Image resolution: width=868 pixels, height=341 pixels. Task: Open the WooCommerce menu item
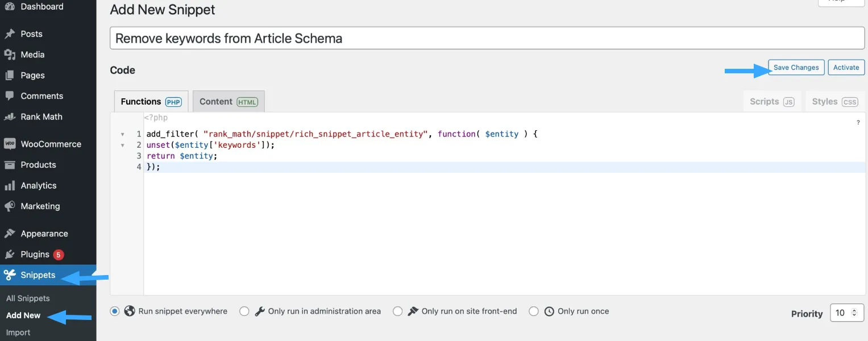click(48, 144)
